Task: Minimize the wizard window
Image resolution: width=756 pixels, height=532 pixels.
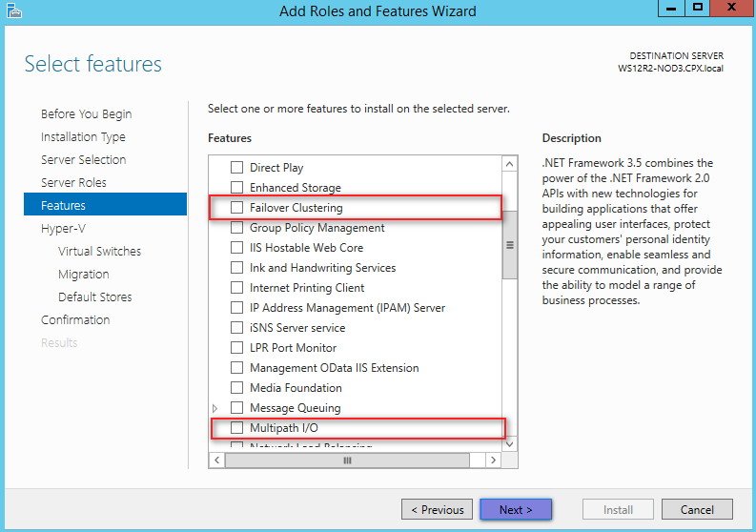Action: tap(671, 9)
